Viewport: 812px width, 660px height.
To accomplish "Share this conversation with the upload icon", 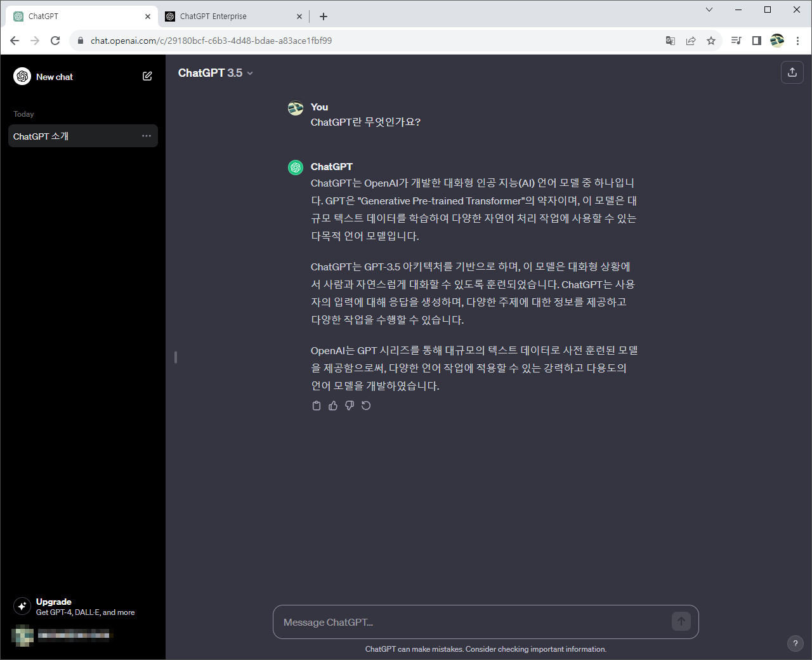I will tap(792, 72).
